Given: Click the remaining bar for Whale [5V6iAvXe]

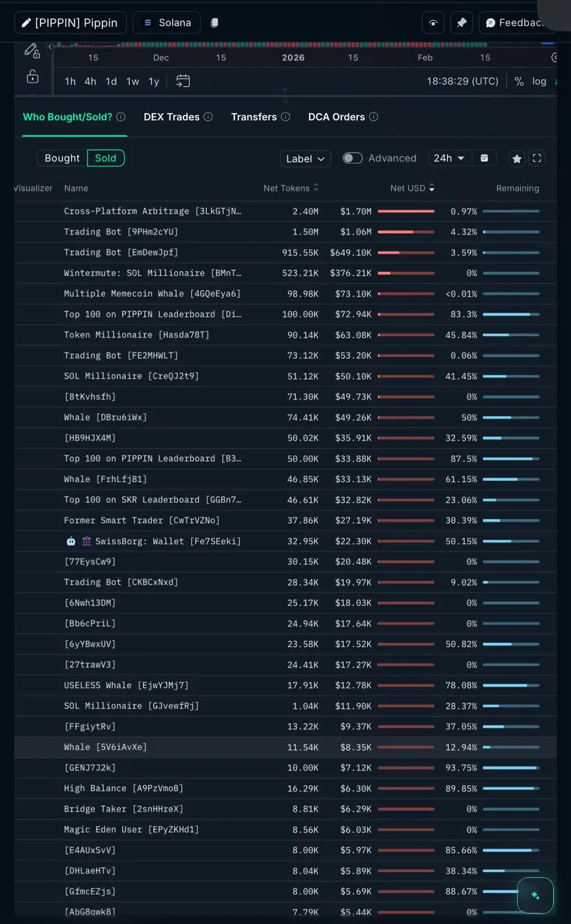Looking at the screenshot, I should 511,747.
